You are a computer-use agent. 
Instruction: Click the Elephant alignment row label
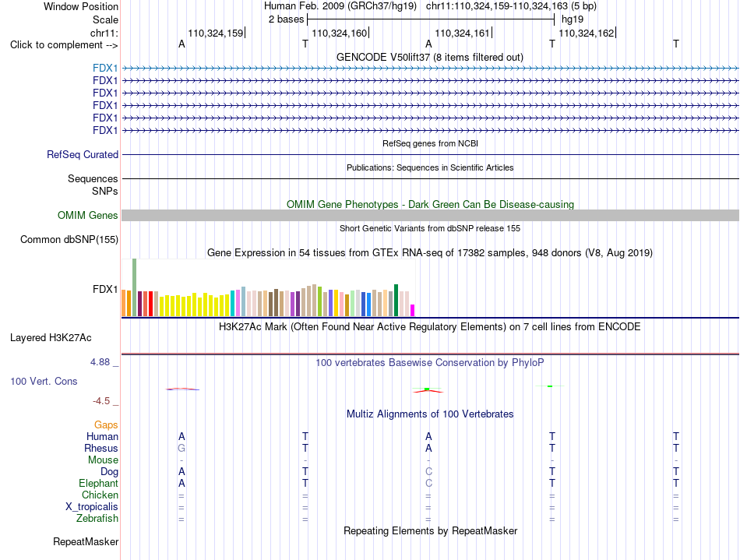coord(98,483)
